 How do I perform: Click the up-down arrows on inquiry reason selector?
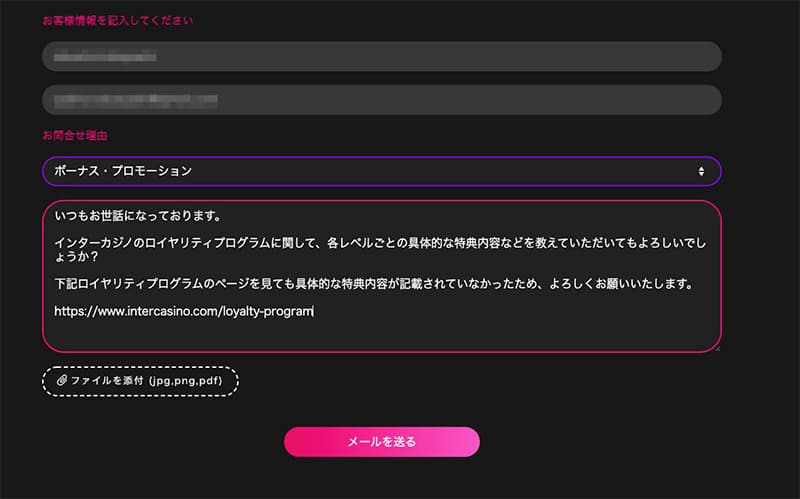pos(701,171)
